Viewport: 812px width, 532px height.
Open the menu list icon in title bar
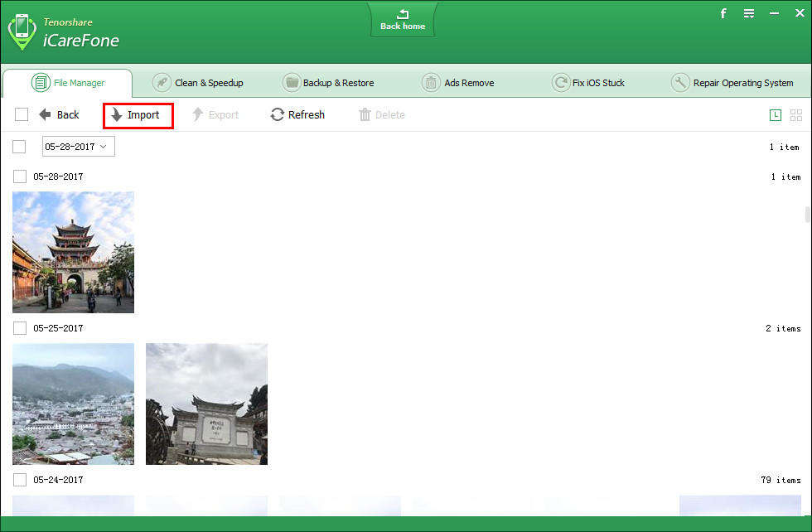pyautogui.click(x=749, y=13)
